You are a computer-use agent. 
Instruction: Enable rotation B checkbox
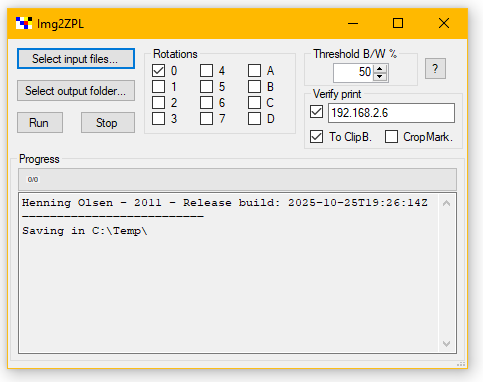click(x=255, y=87)
